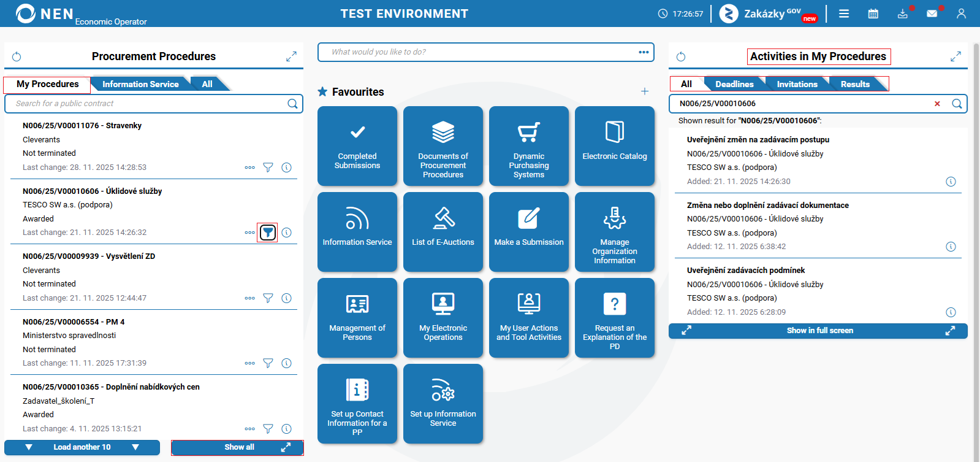Image resolution: width=980 pixels, height=462 pixels.
Task: Click Show all procedures button
Action: pos(237,447)
